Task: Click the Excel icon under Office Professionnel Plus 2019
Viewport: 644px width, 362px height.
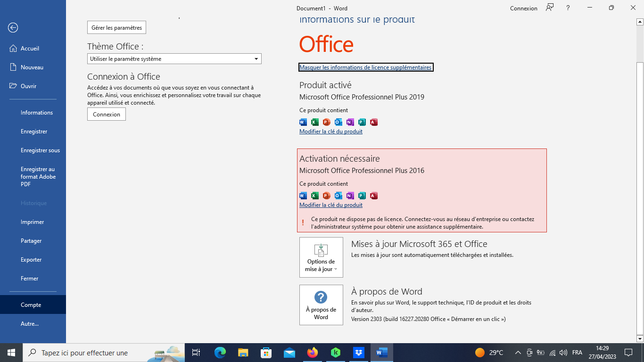Action: coord(315,122)
